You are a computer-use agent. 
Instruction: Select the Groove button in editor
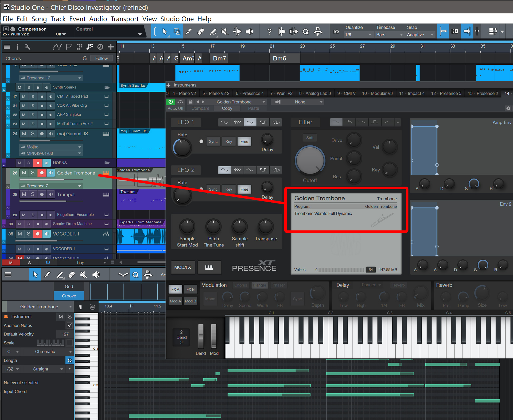69,296
